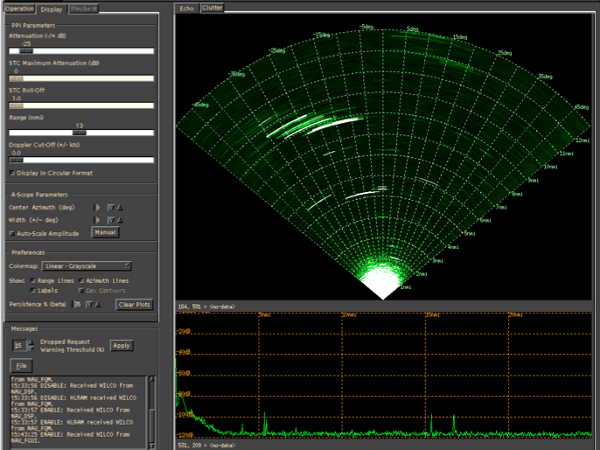Screen dimensions: 600x450
Task: Toggle Auto-Scale Amplitude checkbox
Action: click(12, 232)
